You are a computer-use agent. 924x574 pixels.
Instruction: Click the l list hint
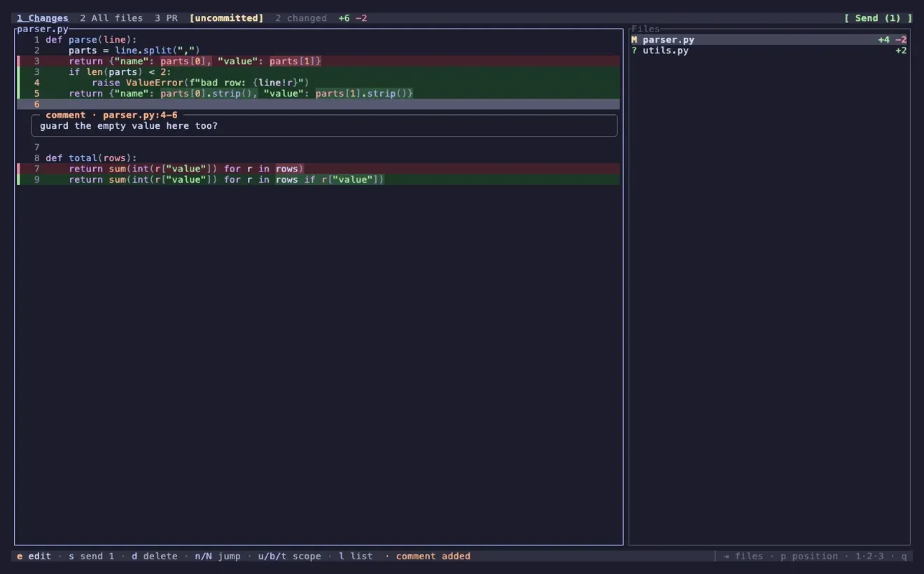click(x=356, y=556)
